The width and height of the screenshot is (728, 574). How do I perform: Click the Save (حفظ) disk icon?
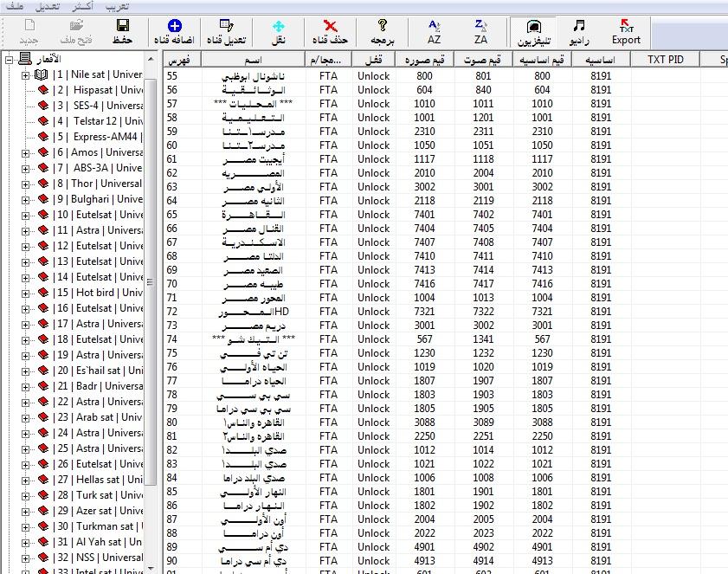pyautogui.click(x=123, y=26)
